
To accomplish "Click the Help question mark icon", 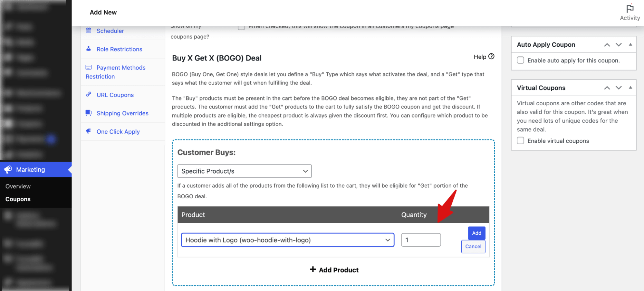I will [491, 57].
